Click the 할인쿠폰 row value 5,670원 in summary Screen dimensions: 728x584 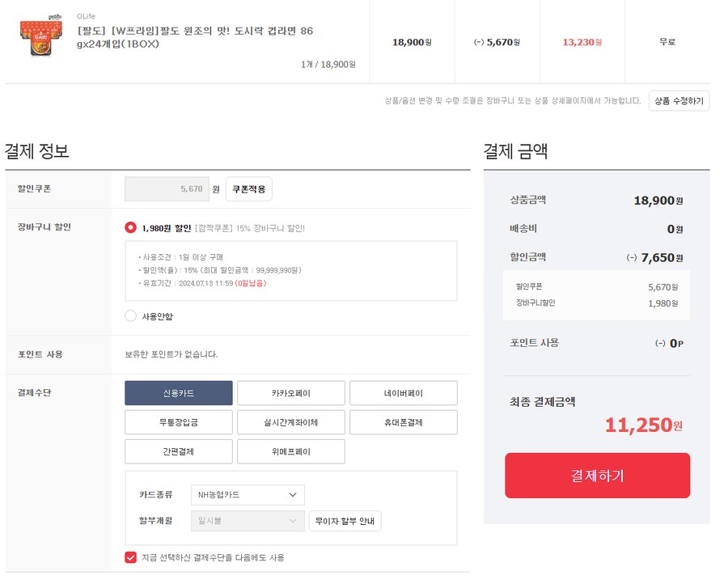663,287
